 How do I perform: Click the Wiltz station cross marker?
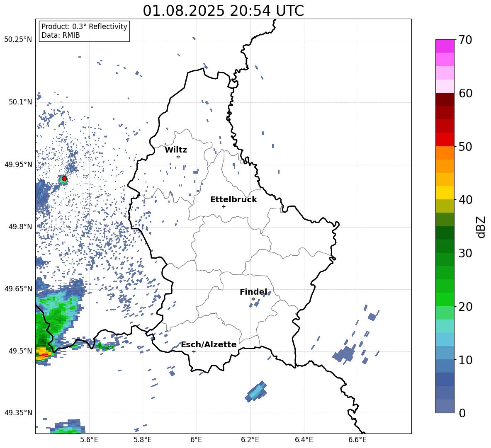coord(178,157)
